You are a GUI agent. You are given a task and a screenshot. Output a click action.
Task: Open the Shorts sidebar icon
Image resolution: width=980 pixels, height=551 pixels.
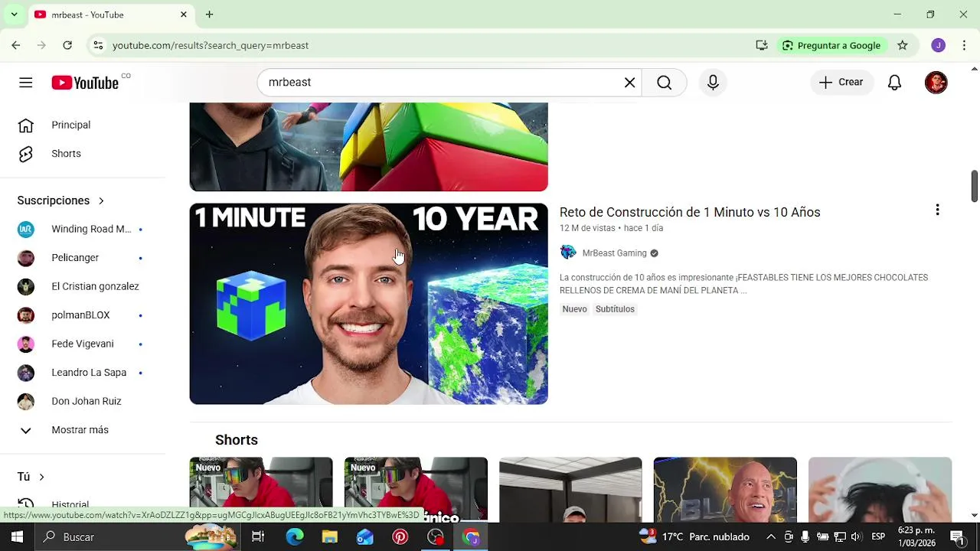[26, 154]
